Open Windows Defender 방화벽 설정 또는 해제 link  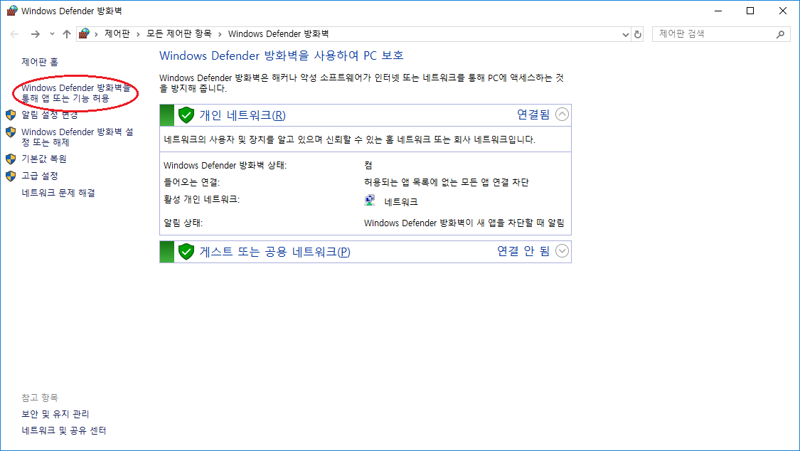tap(77, 137)
